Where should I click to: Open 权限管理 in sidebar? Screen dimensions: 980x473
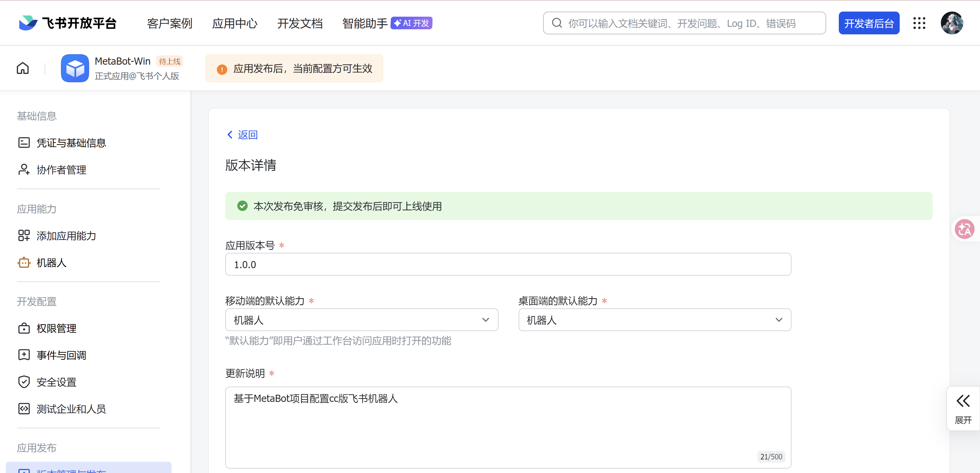(56, 328)
